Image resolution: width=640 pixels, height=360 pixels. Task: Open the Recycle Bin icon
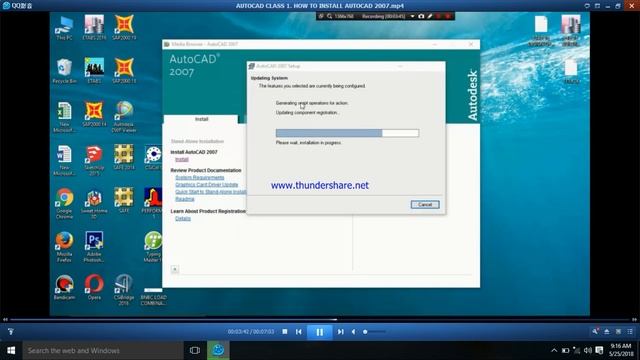tap(64, 71)
